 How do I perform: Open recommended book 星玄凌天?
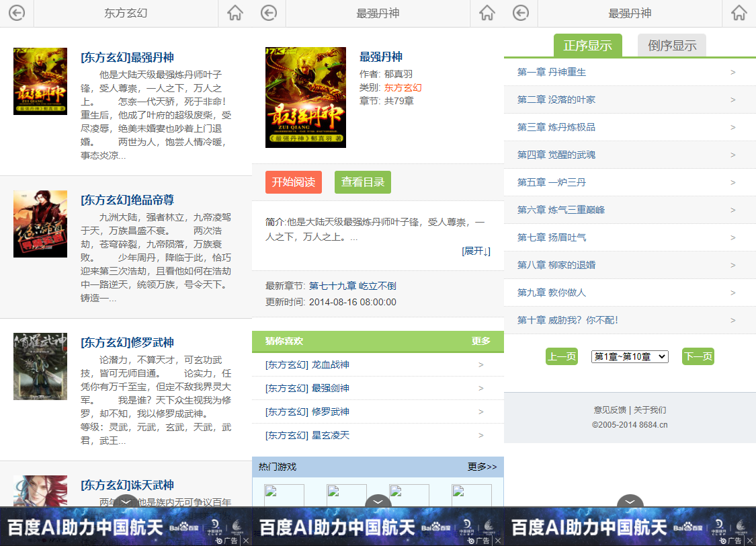coord(307,435)
